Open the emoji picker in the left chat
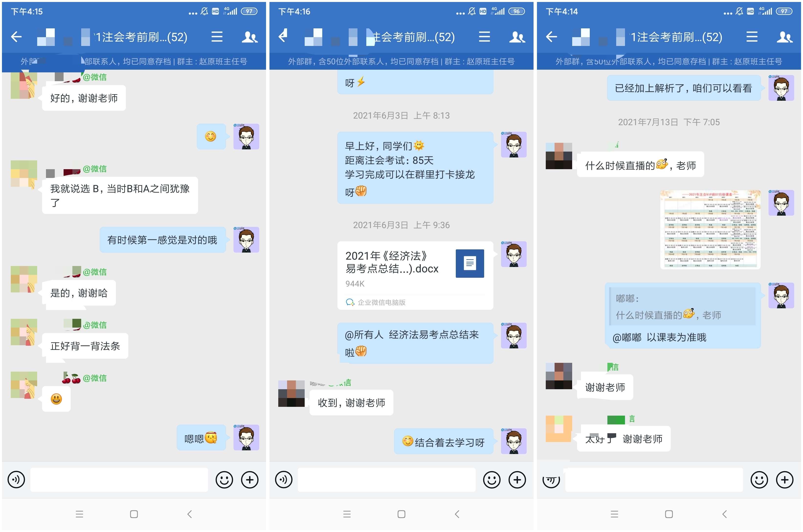This screenshot has height=532, width=803. click(x=224, y=479)
